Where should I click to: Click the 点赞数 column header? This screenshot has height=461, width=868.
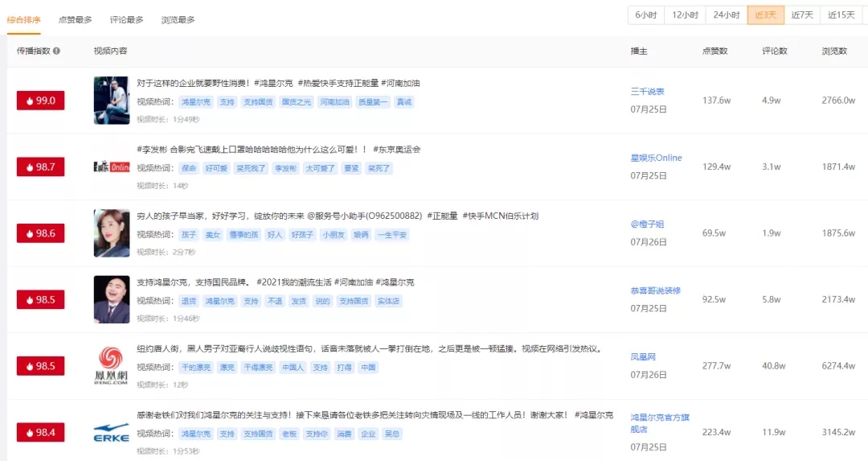tap(714, 51)
